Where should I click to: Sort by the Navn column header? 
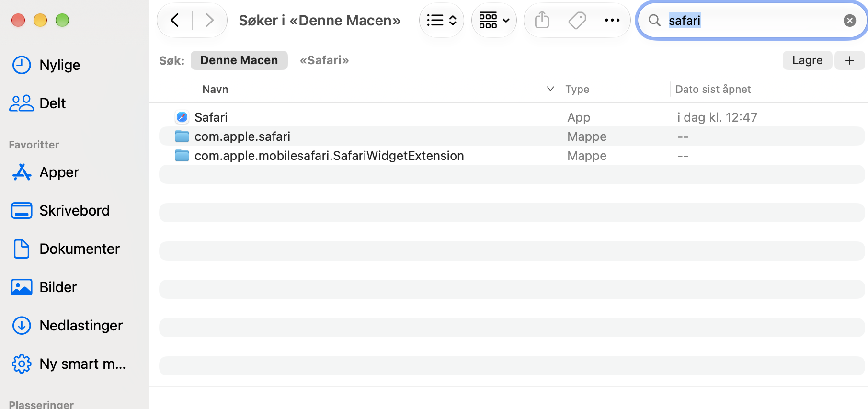pos(215,89)
